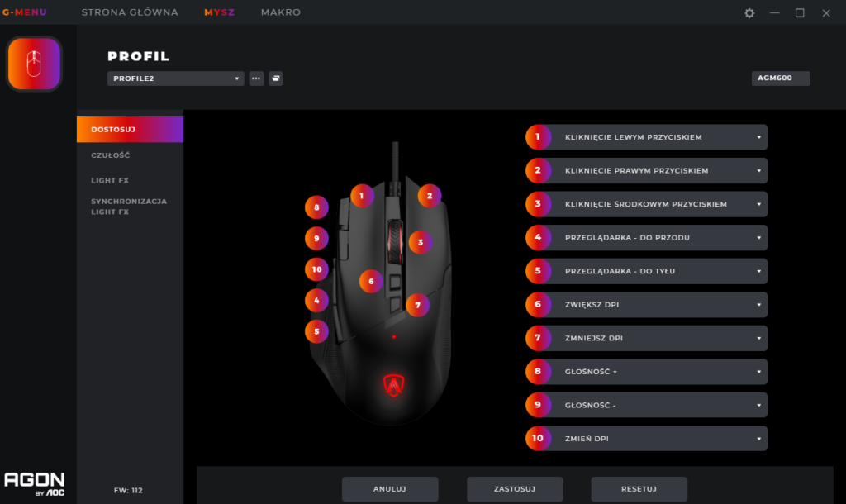The height and width of the screenshot is (504, 846).
Task: Click number 2 badge in assignment list
Action: pos(538,170)
